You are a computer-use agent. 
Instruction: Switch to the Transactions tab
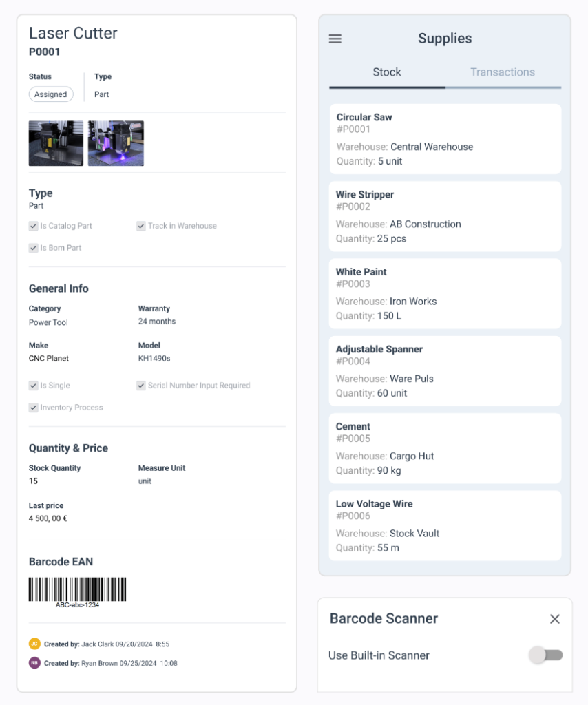click(x=503, y=72)
